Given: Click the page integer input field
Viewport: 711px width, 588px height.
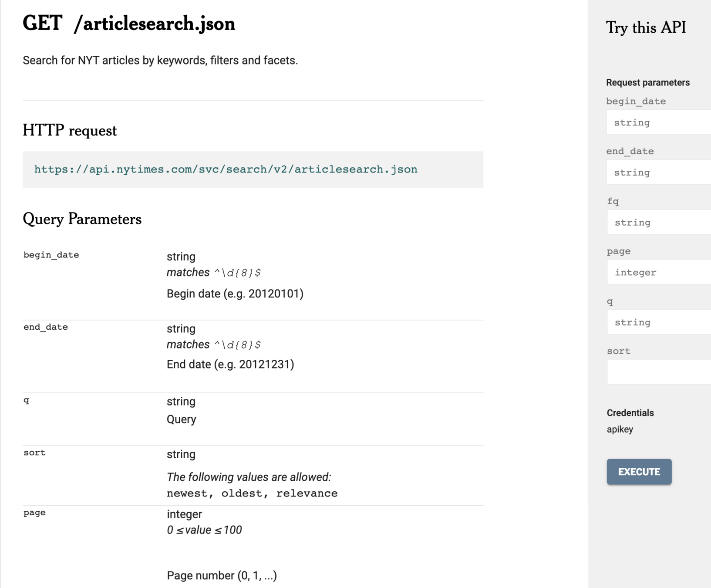Looking at the screenshot, I should [x=659, y=272].
